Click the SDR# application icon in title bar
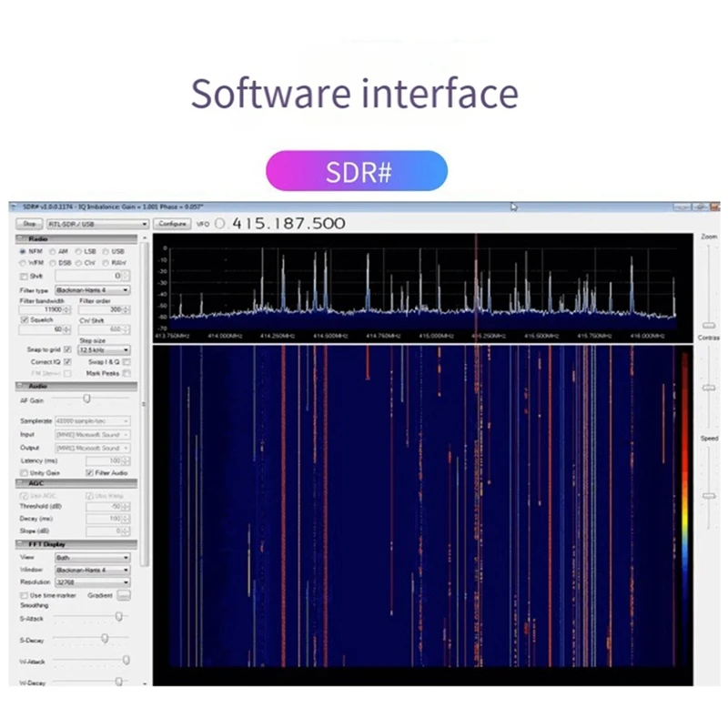Screen dimensions: 728x728 coord(18,206)
